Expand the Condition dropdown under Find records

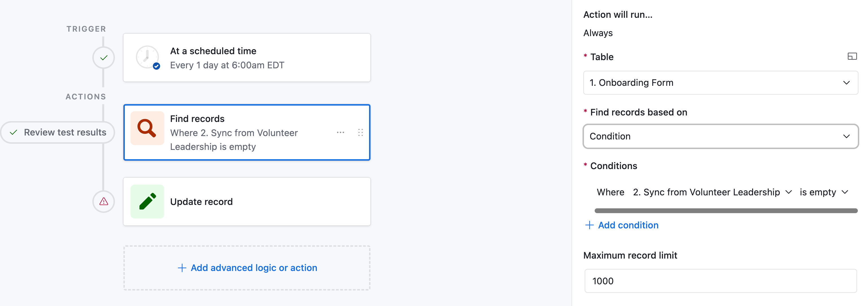click(720, 136)
